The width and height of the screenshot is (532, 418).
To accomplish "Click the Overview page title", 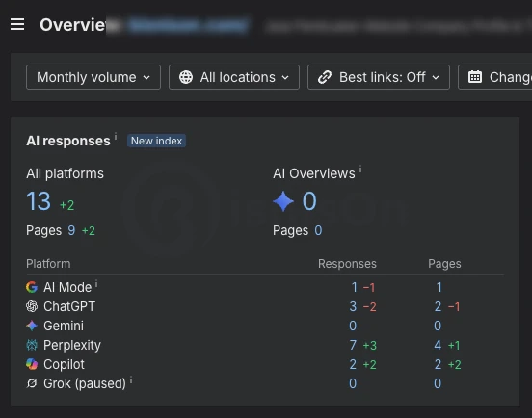I will (x=74, y=25).
